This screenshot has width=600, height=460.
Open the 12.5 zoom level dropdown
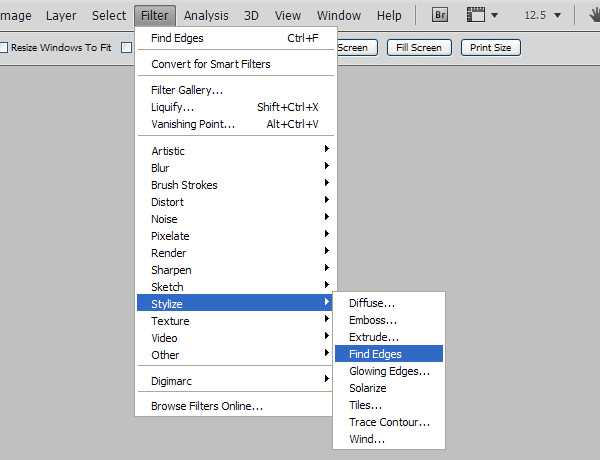point(543,15)
